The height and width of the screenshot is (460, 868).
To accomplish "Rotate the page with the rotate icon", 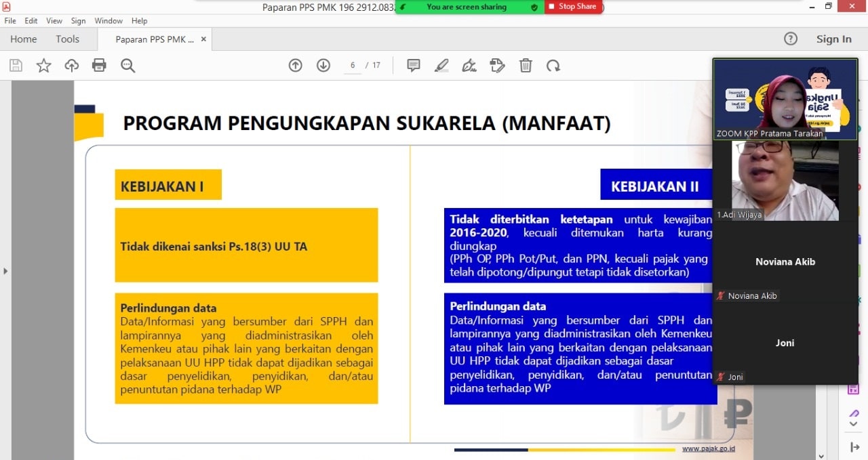I will [553, 66].
